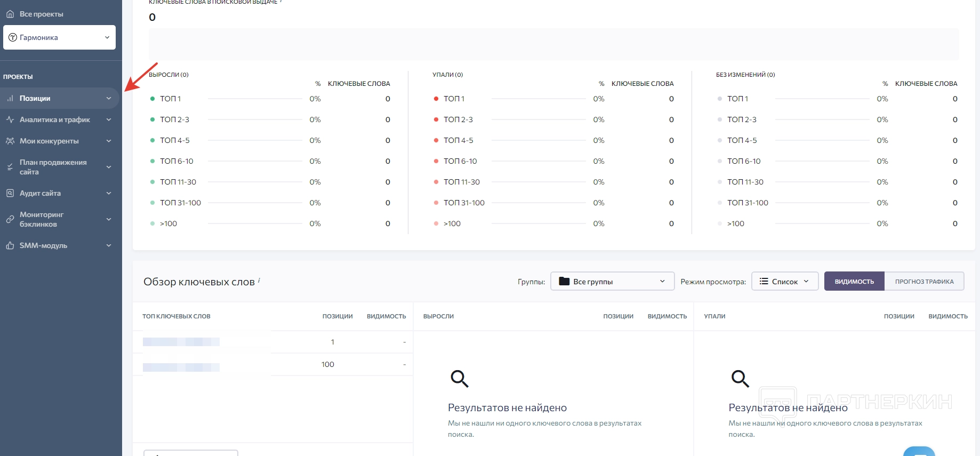Switch to the ВИДИМОСТЬ toggle tab

854,282
